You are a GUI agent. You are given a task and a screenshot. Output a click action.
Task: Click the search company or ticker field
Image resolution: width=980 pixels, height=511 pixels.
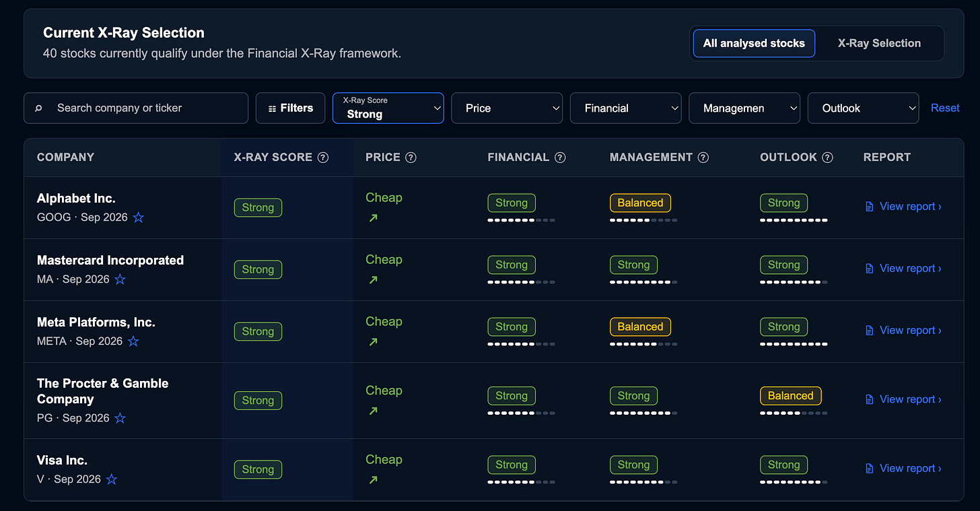[136, 108]
